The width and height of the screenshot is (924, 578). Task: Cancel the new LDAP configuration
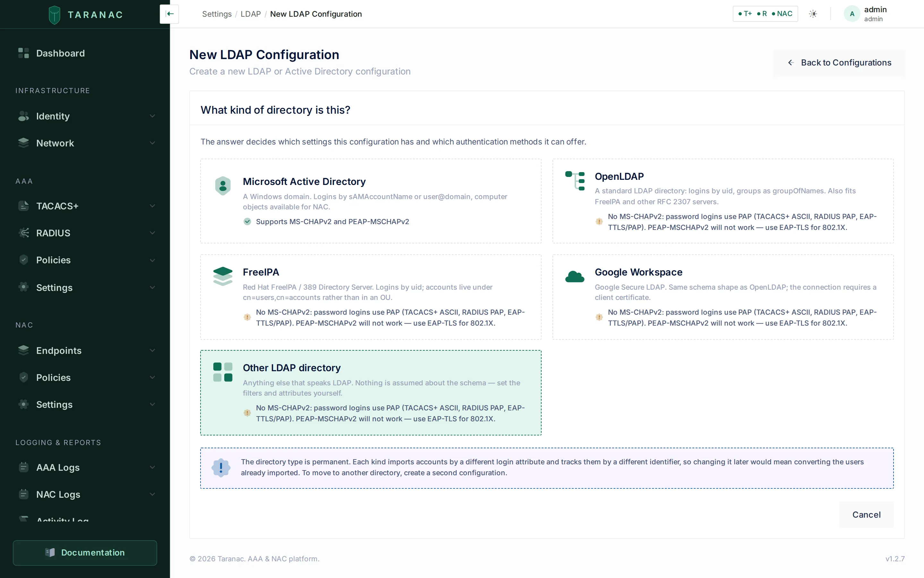pyautogui.click(x=866, y=514)
